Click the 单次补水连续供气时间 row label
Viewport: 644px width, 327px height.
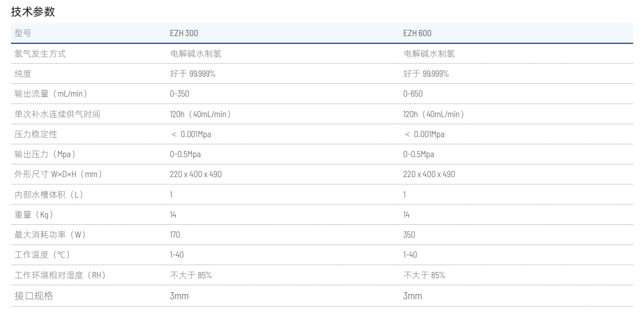coord(57,114)
